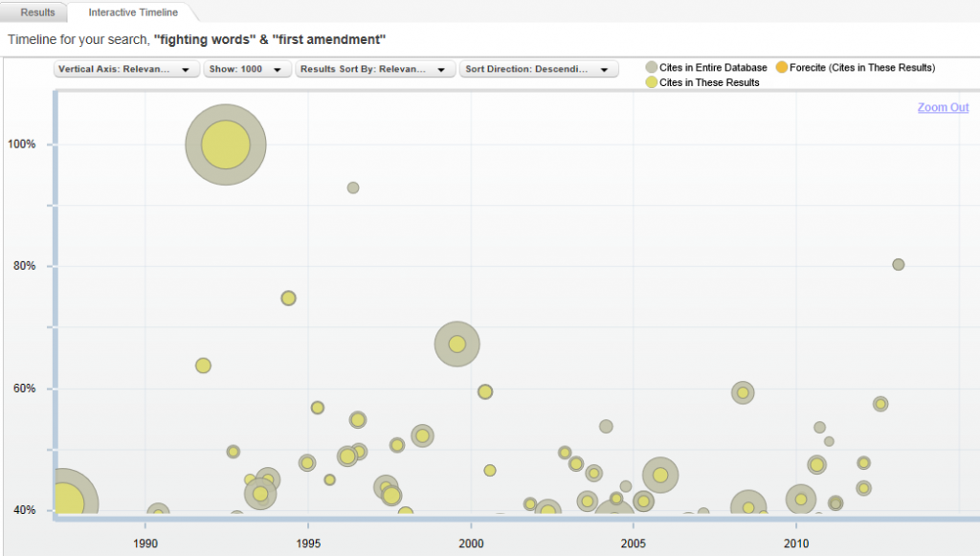Open the Results Sort By dropdown
The width and height of the screenshot is (980, 556).
tap(375, 70)
